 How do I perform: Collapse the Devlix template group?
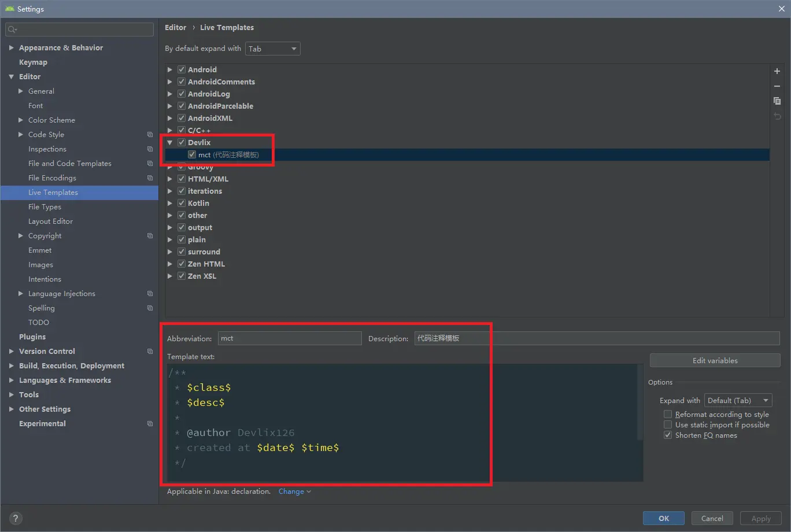(x=170, y=142)
